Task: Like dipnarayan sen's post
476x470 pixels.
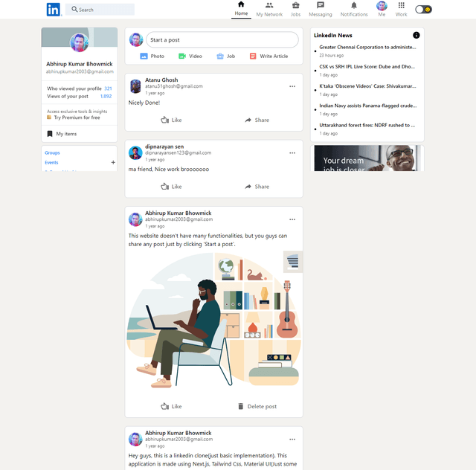Action: (x=171, y=187)
